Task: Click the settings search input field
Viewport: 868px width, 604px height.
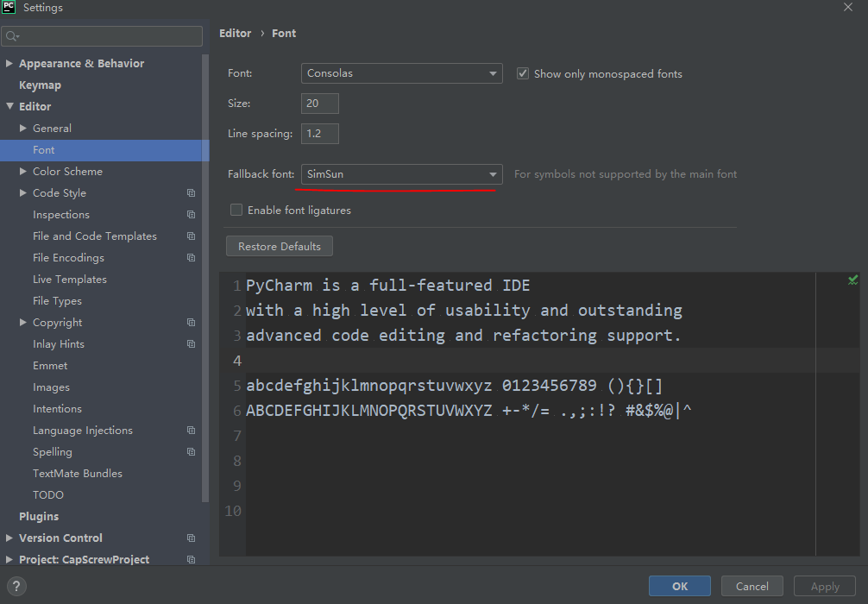Action: point(103,36)
